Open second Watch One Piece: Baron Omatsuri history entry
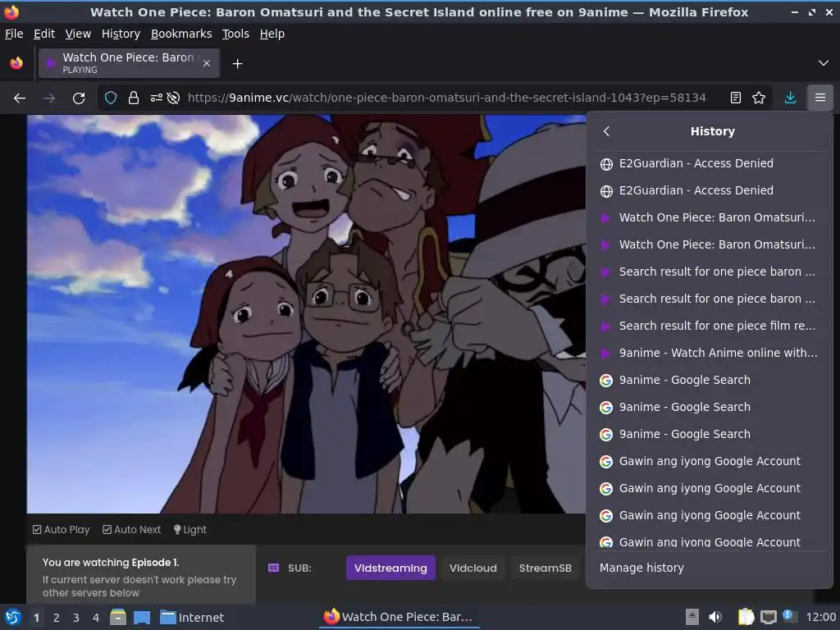The image size is (840, 630). [x=710, y=244]
